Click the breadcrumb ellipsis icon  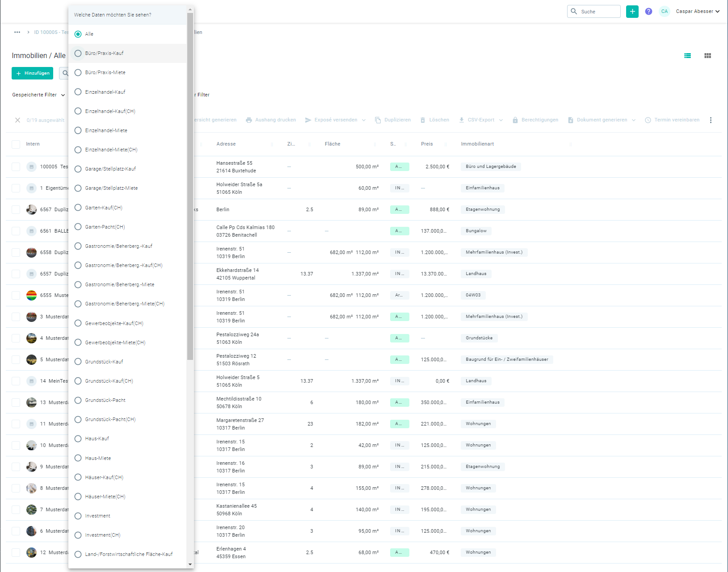(x=17, y=32)
